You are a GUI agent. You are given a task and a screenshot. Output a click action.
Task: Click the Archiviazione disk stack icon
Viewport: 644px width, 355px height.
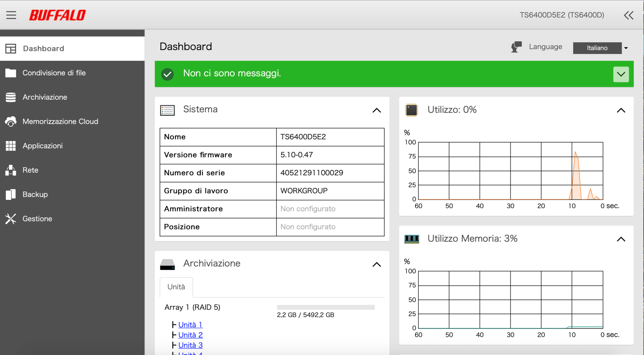(x=11, y=97)
